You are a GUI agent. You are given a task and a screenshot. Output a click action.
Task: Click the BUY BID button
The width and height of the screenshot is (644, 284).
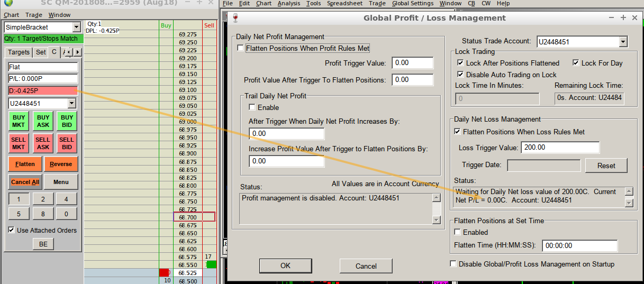(x=67, y=121)
